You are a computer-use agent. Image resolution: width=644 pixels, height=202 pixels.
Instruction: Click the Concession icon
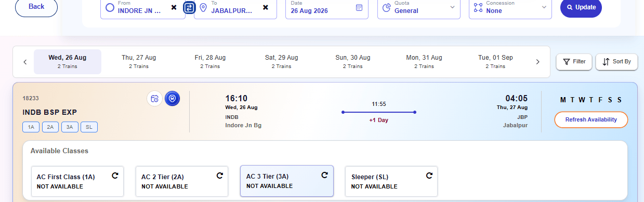coord(478,7)
